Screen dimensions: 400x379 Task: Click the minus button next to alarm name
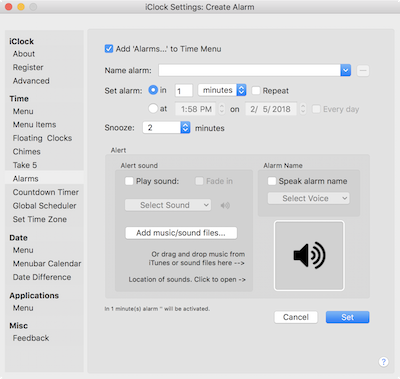[x=363, y=71]
